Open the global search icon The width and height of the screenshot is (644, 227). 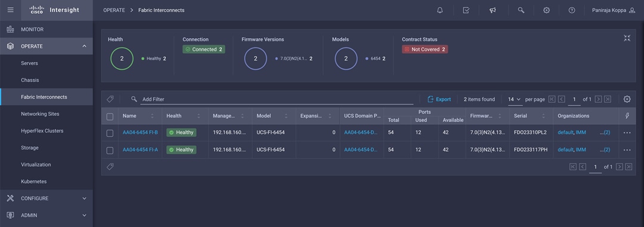tap(521, 10)
